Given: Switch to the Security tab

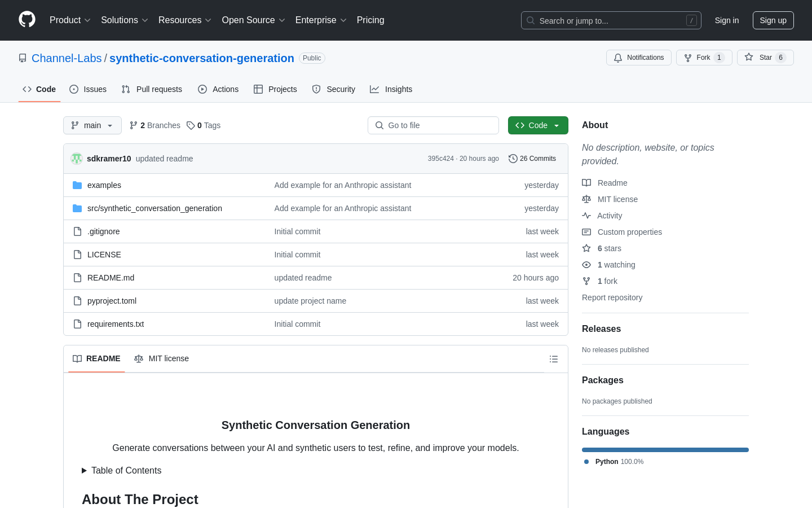Looking at the screenshot, I should (x=334, y=89).
